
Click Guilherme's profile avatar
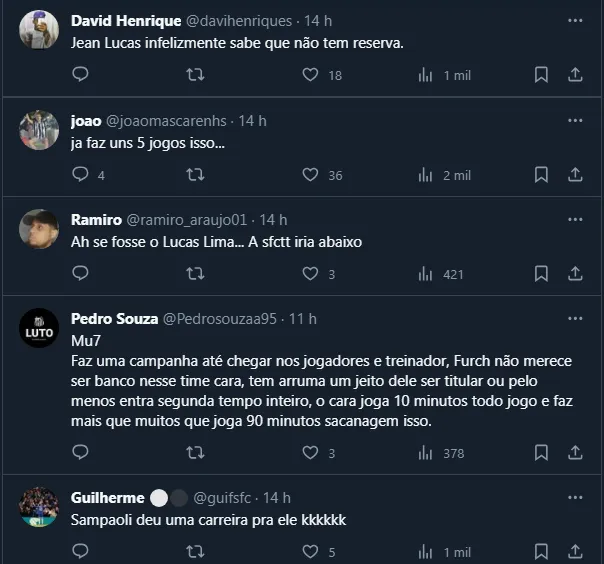[39, 507]
